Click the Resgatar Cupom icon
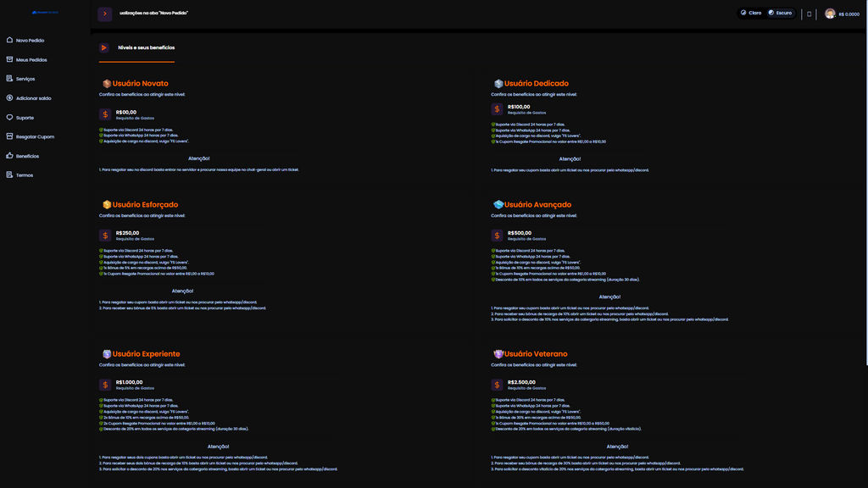Viewport: 868px width, 488px height. click(x=9, y=136)
